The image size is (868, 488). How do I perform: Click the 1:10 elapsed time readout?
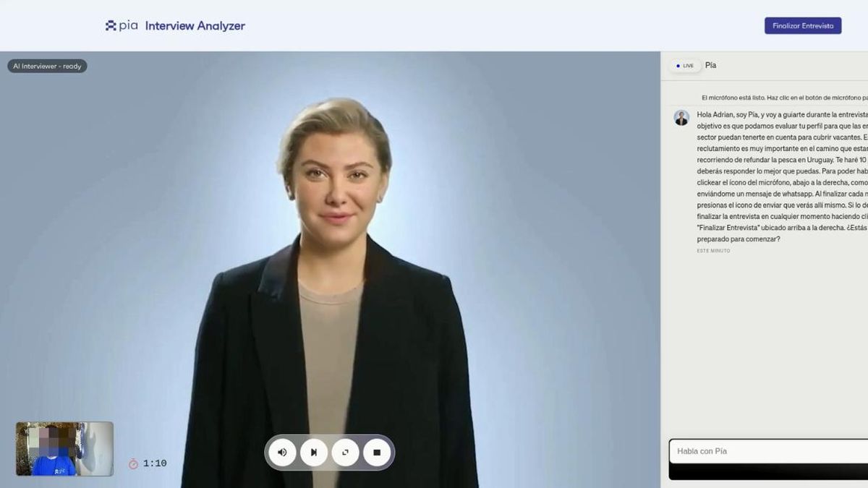155,463
